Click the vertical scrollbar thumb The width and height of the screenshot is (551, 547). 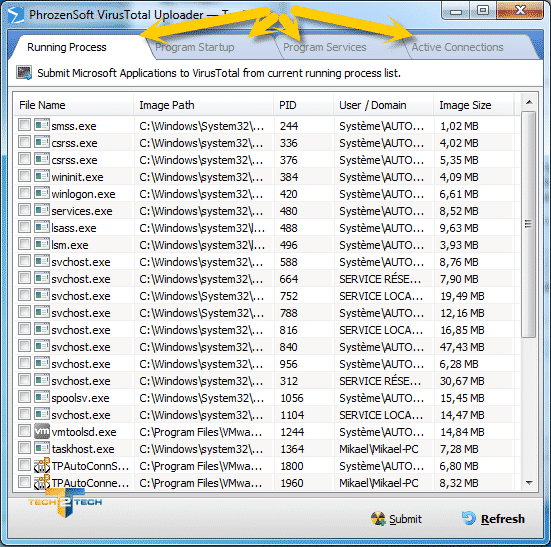point(529,224)
